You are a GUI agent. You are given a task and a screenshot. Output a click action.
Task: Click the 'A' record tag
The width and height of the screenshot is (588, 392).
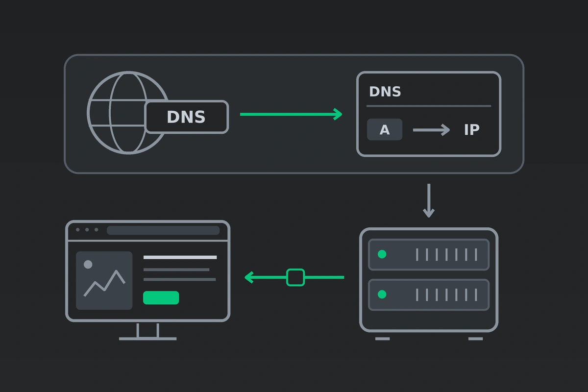click(x=385, y=130)
